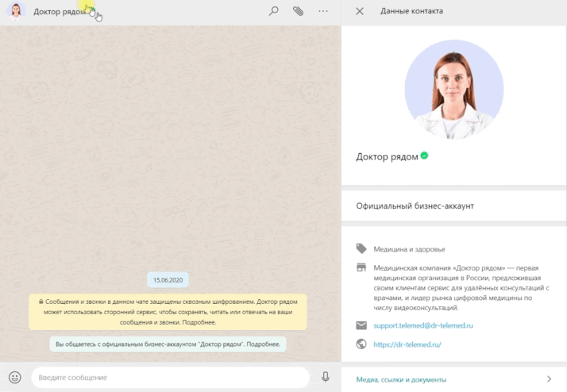Close the contact info panel
The height and width of the screenshot is (392, 567).
pos(360,11)
